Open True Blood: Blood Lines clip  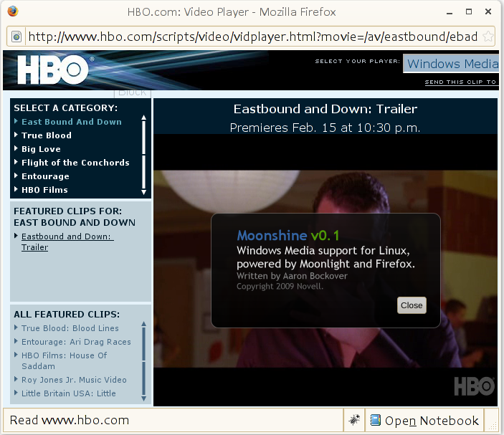70,328
